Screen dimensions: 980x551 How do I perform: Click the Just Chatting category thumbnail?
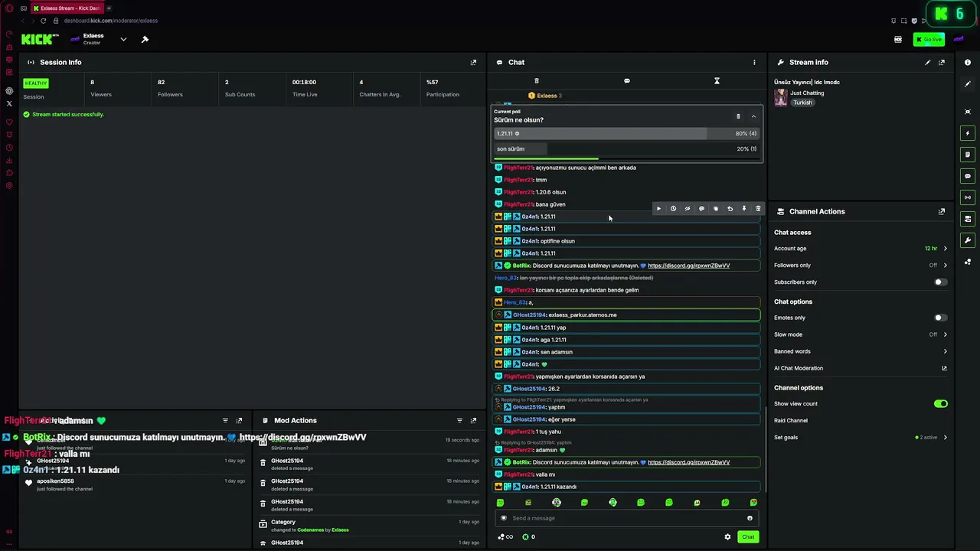(x=781, y=97)
